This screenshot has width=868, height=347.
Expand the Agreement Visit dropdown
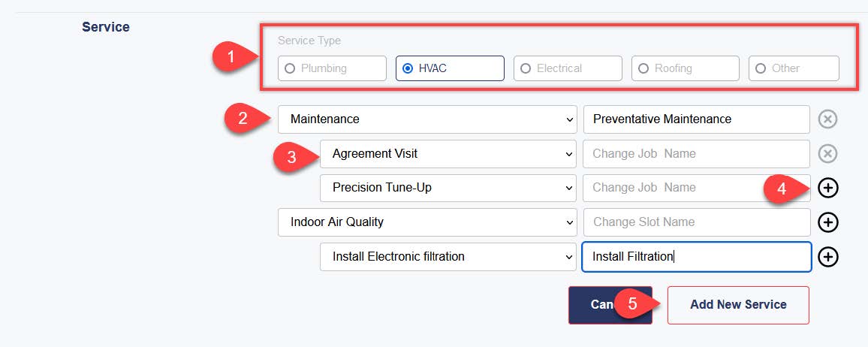(448, 154)
